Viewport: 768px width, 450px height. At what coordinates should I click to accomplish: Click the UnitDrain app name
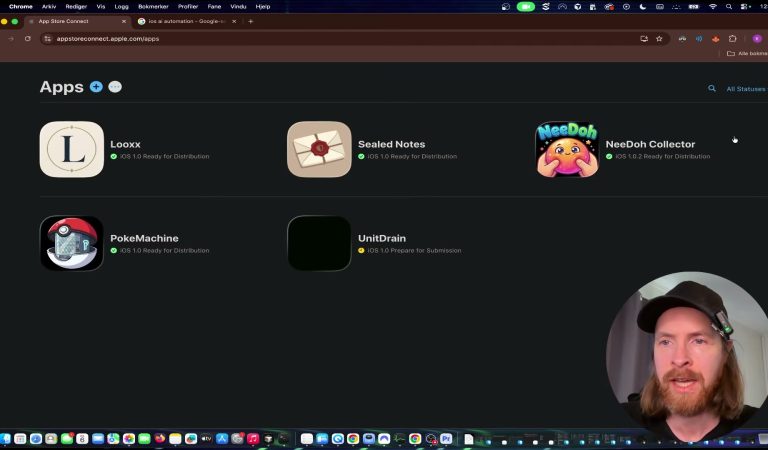point(382,238)
